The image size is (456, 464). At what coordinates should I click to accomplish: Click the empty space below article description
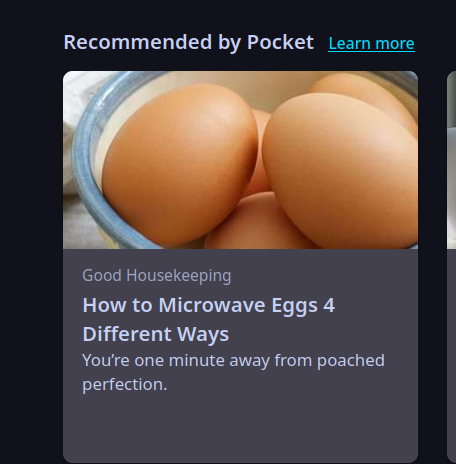[x=240, y=427]
